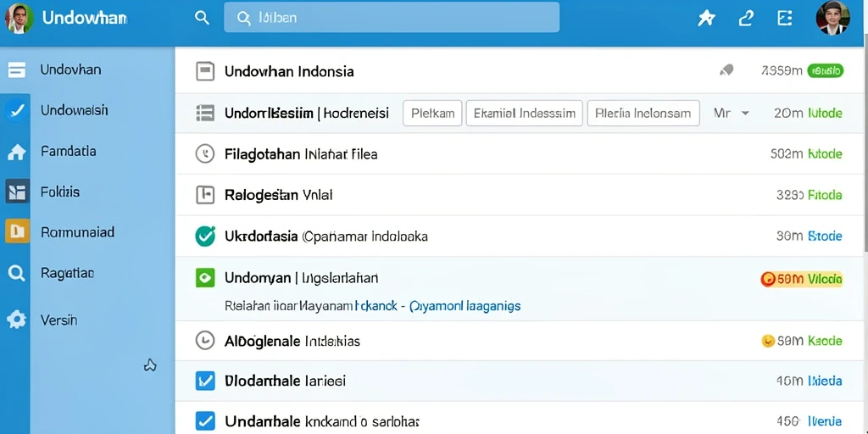868x434 pixels.
Task: Open the Oiyamonl laaganigs link
Action: pos(465,305)
